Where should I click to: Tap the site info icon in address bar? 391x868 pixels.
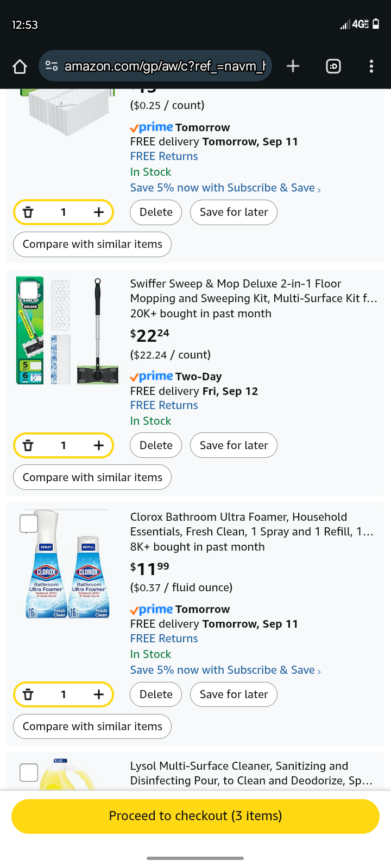click(52, 66)
